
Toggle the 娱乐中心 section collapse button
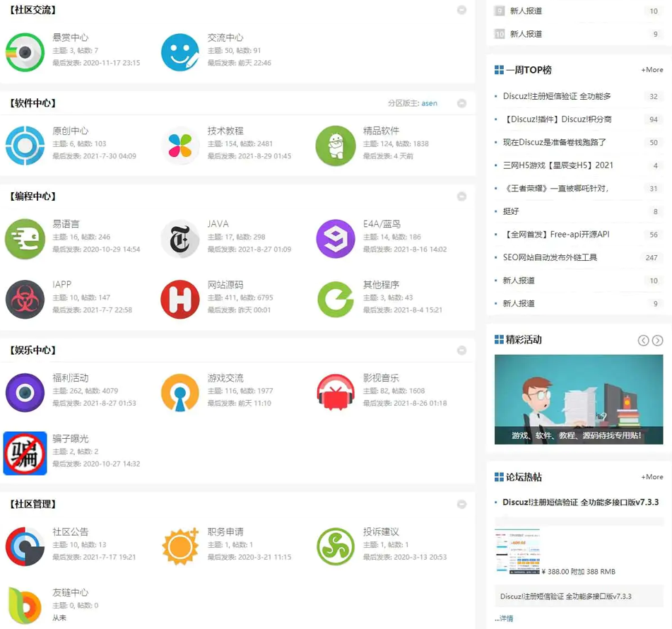(x=461, y=351)
